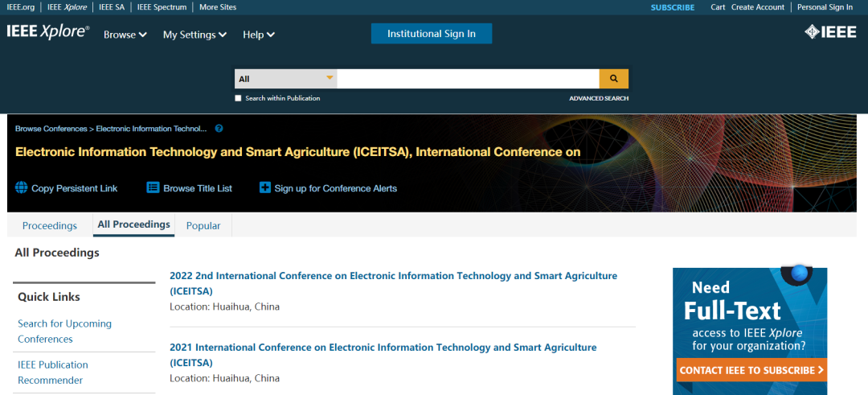Screen dimensions: 868x395
Task: Open IEEE Publication Recommender quick link
Action: point(53,372)
